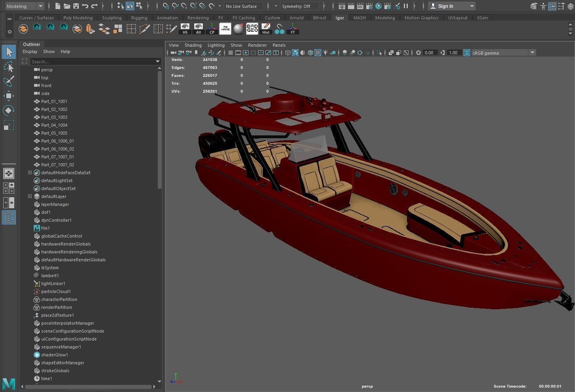575x392 pixels.
Task: Select Part_01_1001 in the Outliner
Action: click(x=54, y=101)
